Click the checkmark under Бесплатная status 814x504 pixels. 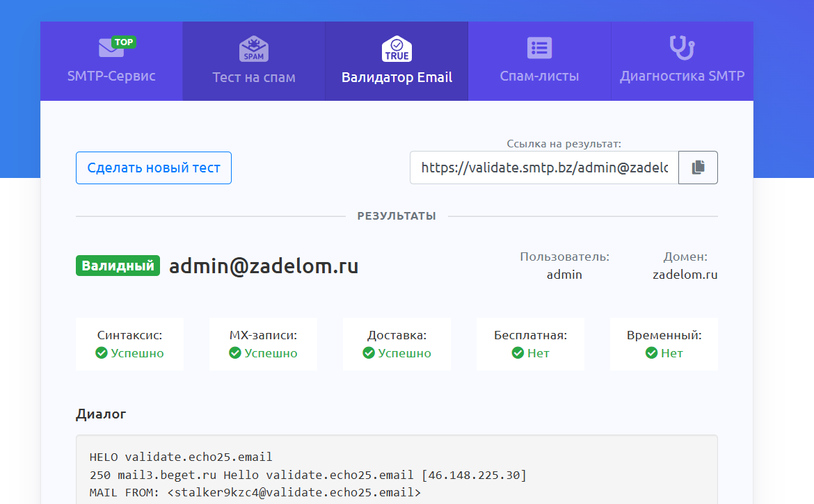[518, 353]
